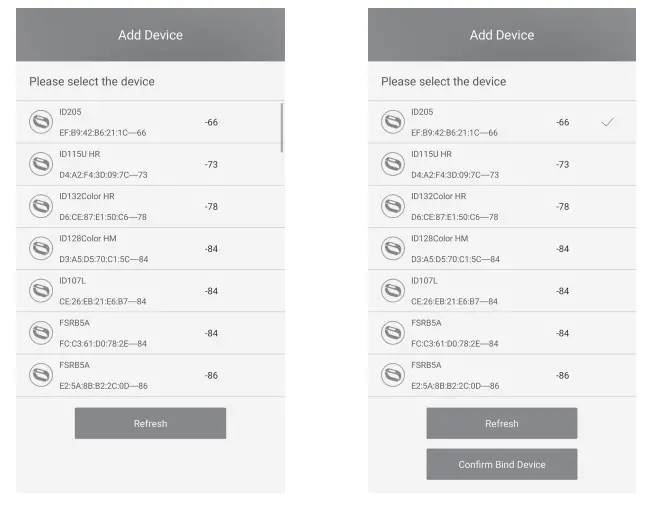Click the ID205 wristband icon in left screen
This screenshot has height=511, width=650.
(41, 122)
